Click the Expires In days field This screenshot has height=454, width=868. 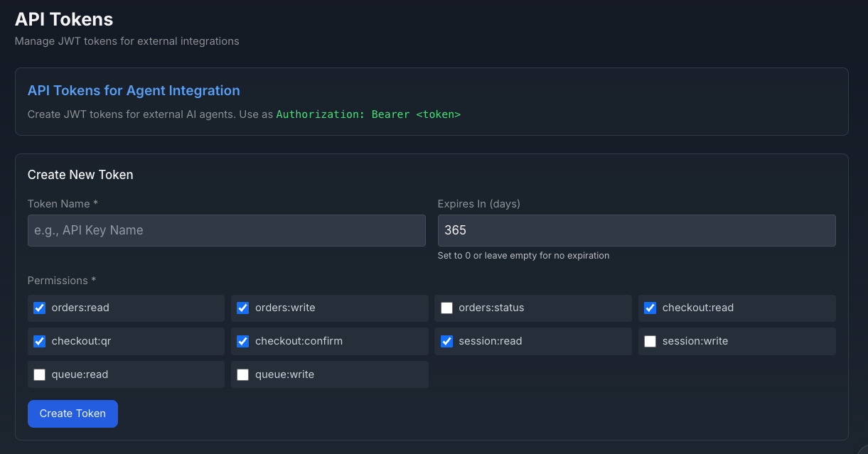[x=636, y=230]
